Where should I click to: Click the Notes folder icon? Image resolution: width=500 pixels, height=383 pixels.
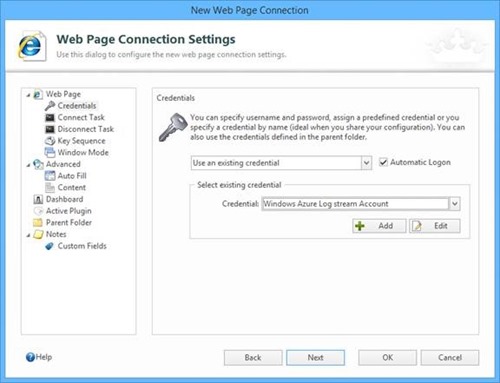click(38, 234)
